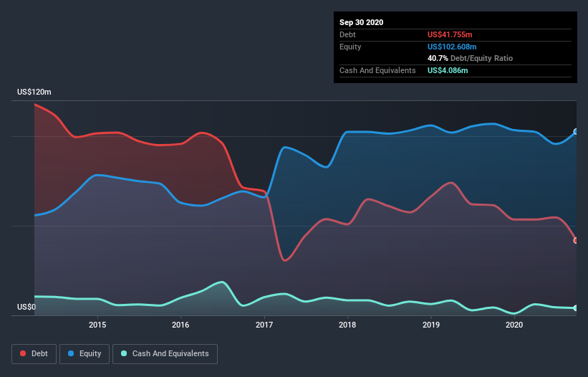The height and width of the screenshot is (377, 588).
Task: Click the US$0 axis label
Action: [26, 307]
